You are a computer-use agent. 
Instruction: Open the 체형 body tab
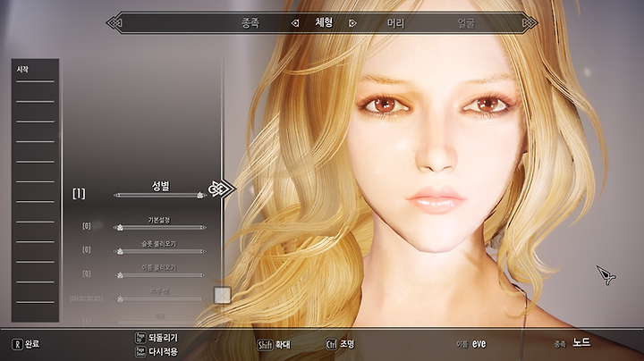(x=324, y=22)
